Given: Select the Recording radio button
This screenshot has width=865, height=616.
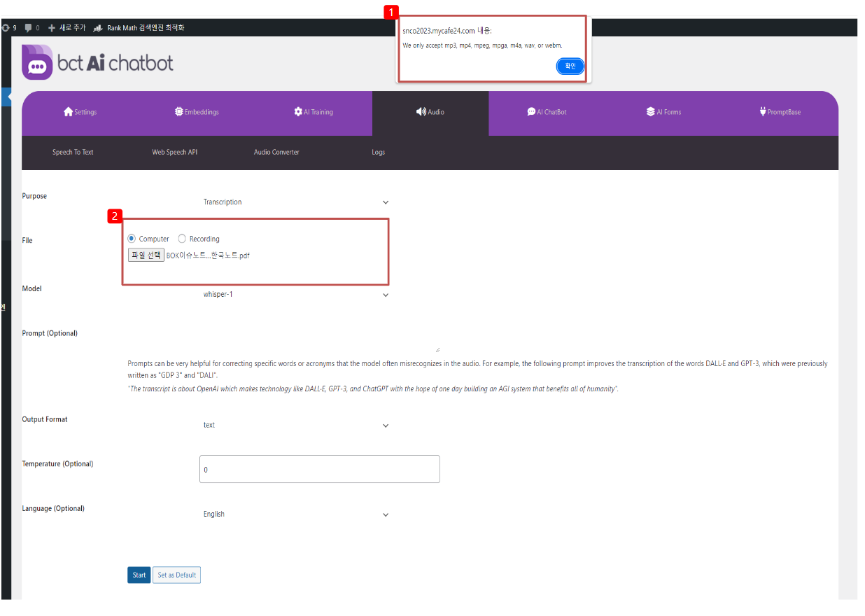Looking at the screenshot, I should coord(182,239).
